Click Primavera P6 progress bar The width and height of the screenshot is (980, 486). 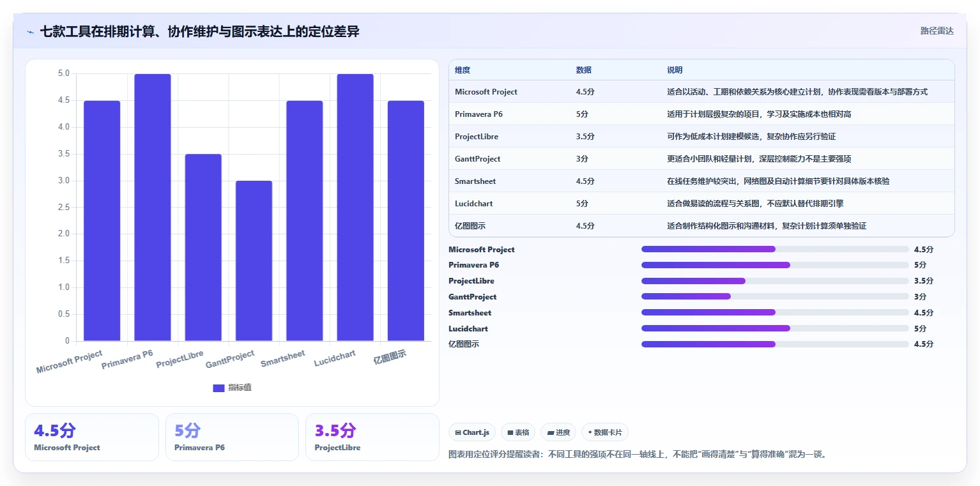click(775, 265)
